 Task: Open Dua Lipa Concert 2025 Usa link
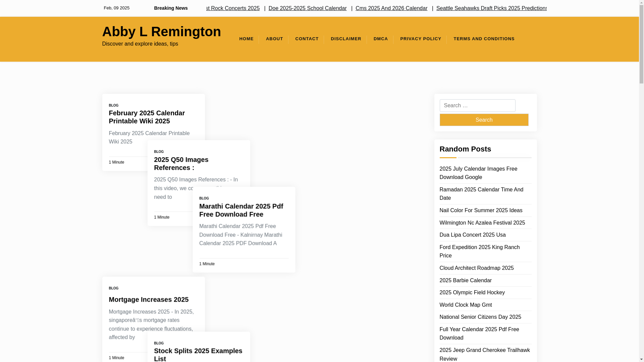472,235
